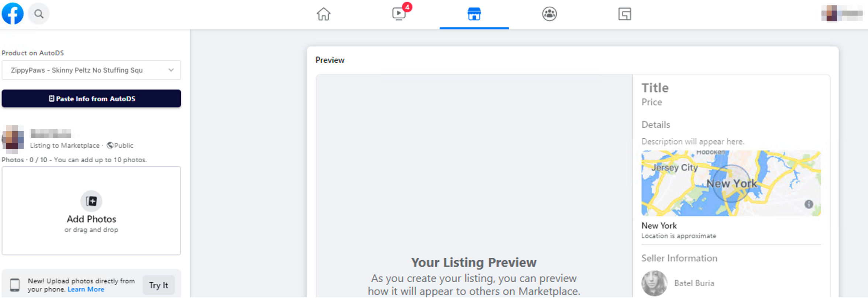The height and width of the screenshot is (298, 868).
Task: Click the clipboard icon in Paste Info button
Action: point(52,98)
